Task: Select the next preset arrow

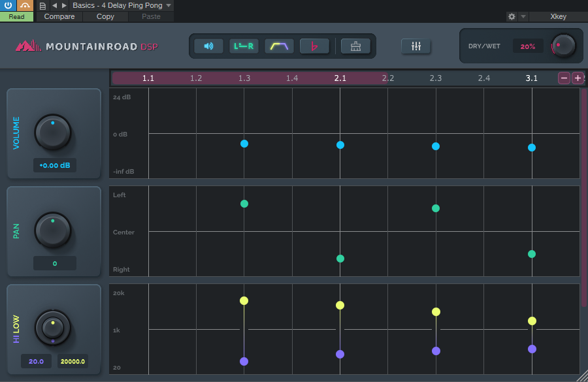Action: click(x=64, y=5)
